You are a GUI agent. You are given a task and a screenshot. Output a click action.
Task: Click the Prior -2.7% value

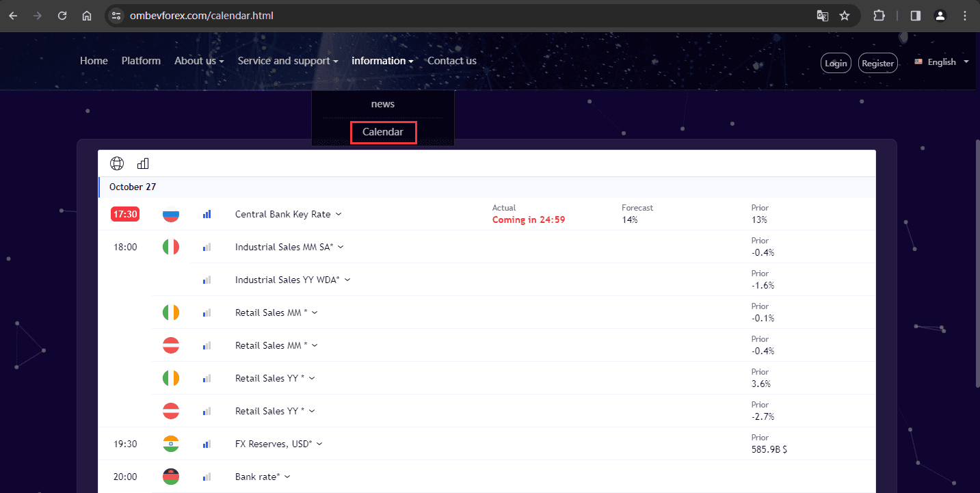tap(763, 417)
